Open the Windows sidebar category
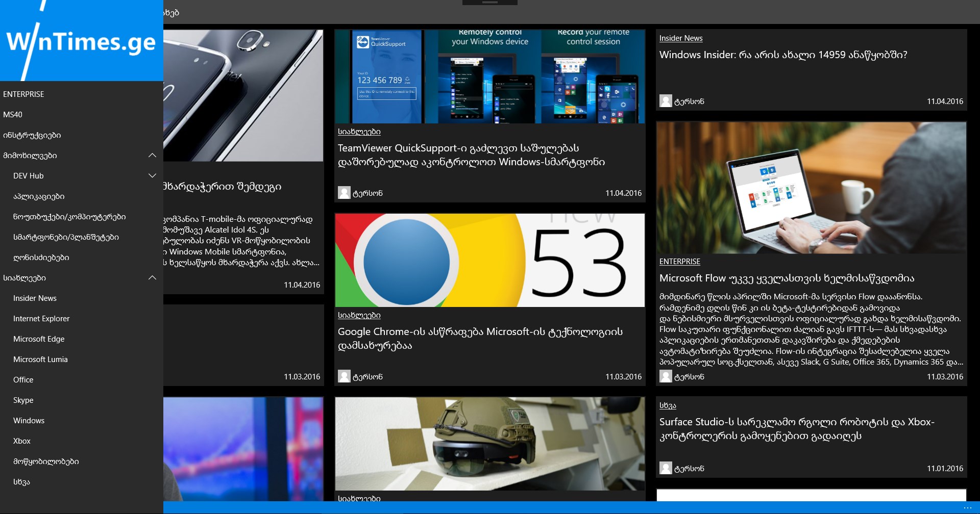This screenshot has height=514, width=980. [x=29, y=421]
